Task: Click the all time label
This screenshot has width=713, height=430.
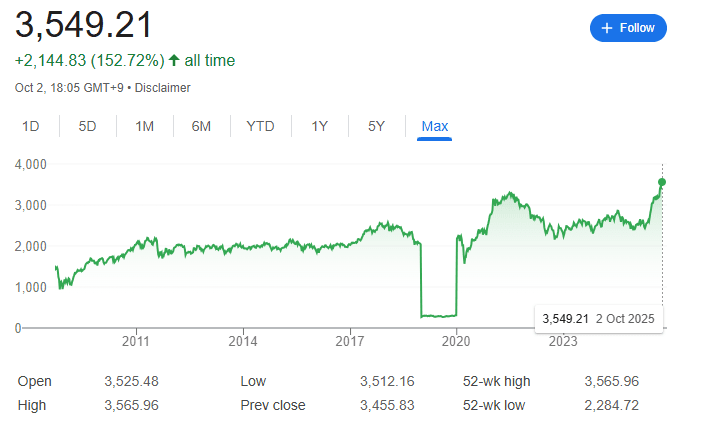Action: [x=210, y=60]
